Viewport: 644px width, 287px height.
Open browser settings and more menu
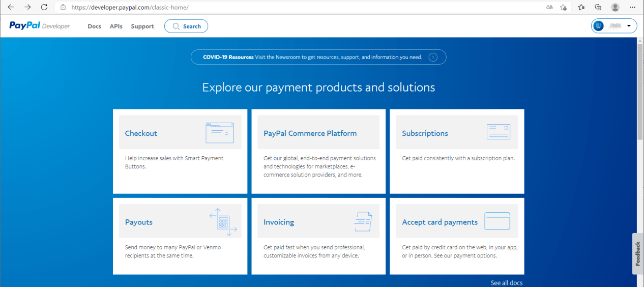(633, 7)
